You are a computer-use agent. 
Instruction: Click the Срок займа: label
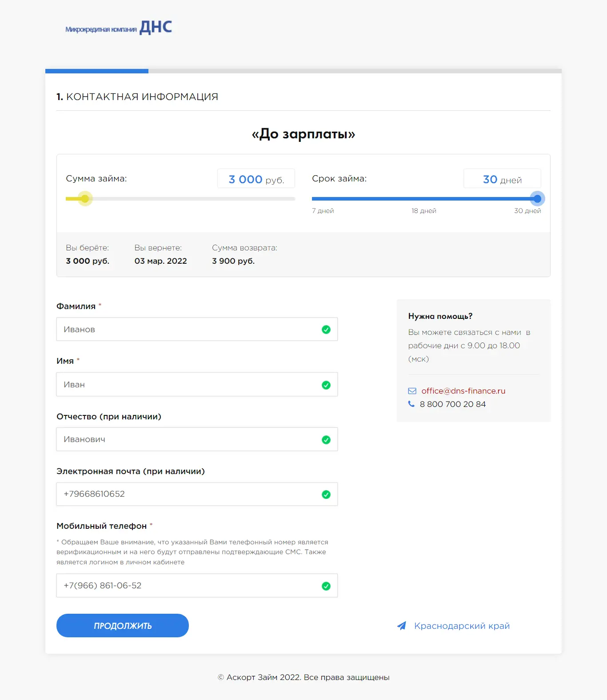click(x=339, y=179)
